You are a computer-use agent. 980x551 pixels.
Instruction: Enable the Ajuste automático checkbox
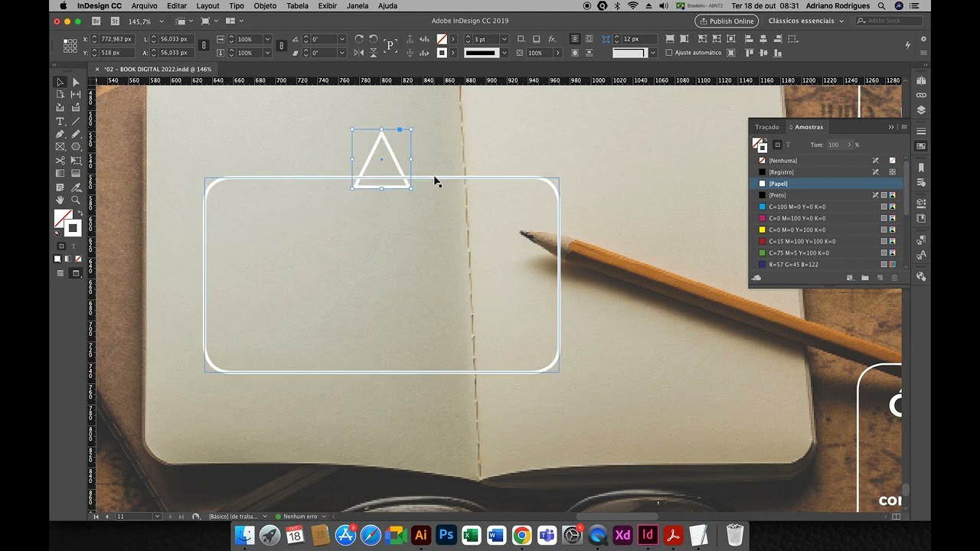(x=669, y=53)
